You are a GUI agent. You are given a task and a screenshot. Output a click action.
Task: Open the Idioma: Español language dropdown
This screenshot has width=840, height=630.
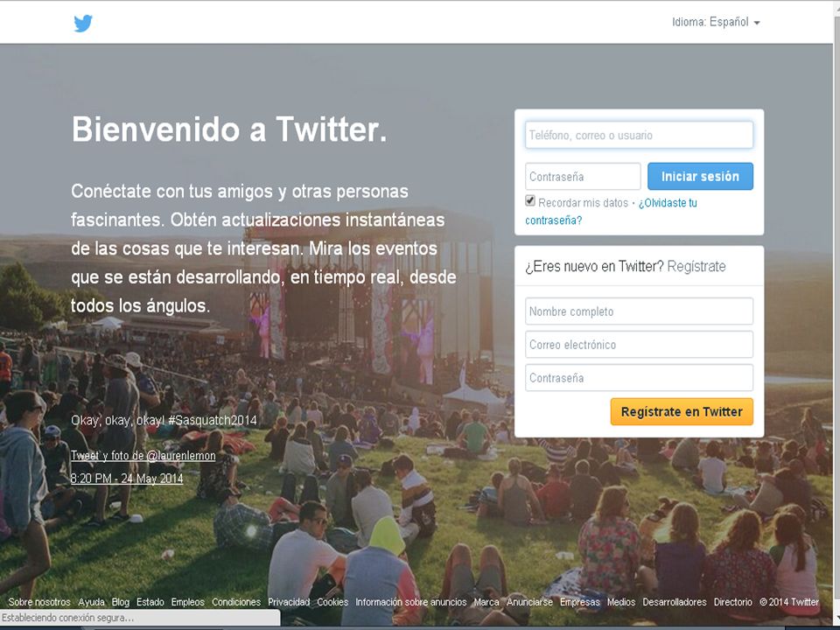coord(716,22)
